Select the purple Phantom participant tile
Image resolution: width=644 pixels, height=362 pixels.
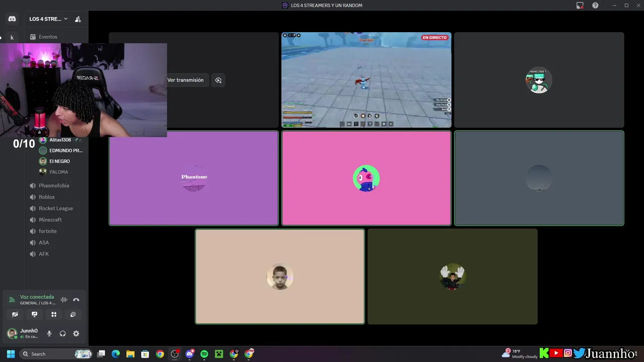pyautogui.click(x=194, y=178)
